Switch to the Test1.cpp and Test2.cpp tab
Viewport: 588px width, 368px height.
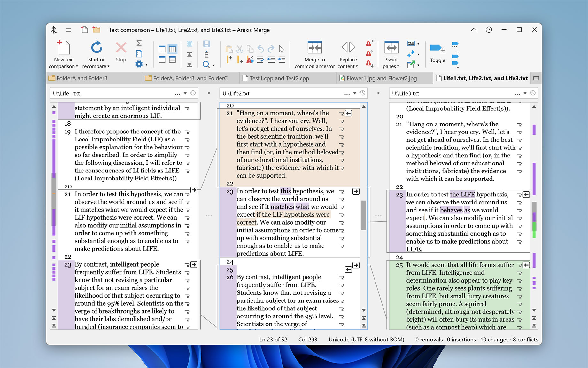click(281, 78)
